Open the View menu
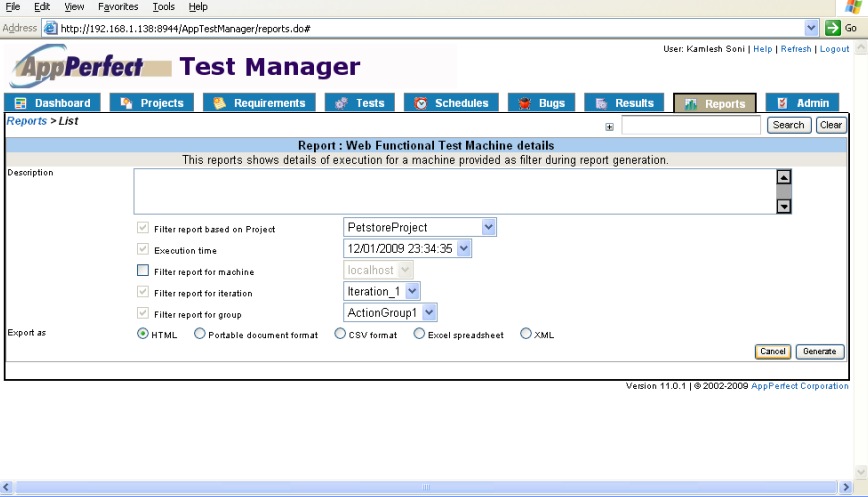This screenshot has height=497, width=868. 74,7
